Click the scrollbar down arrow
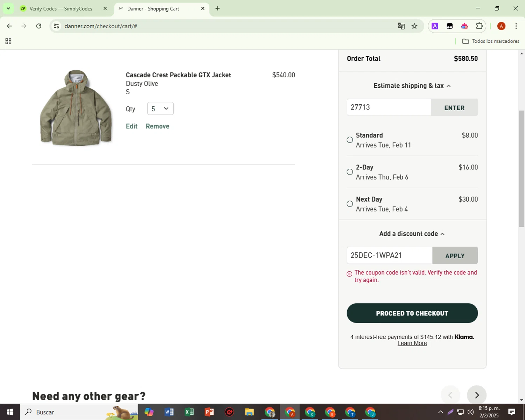The image size is (525, 420). coord(521,400)
